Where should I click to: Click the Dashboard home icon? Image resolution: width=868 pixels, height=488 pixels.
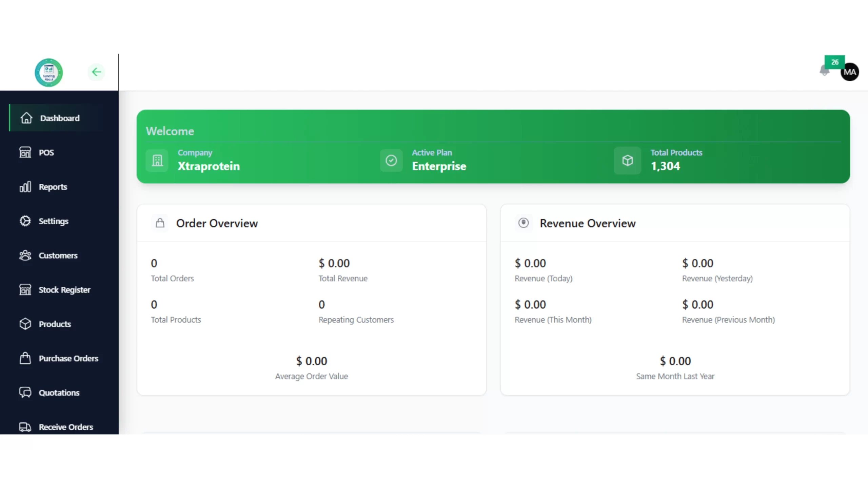coord(26,118)
